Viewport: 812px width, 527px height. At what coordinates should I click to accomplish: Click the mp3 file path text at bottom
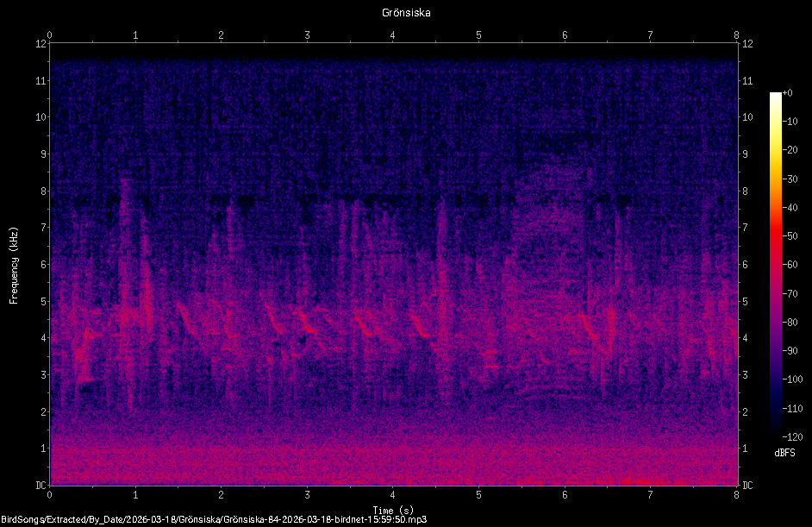coord(214,519)
